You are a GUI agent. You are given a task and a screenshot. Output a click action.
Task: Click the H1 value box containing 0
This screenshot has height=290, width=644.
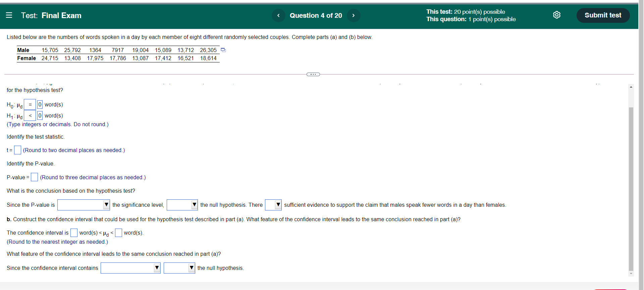click(40, 115)
